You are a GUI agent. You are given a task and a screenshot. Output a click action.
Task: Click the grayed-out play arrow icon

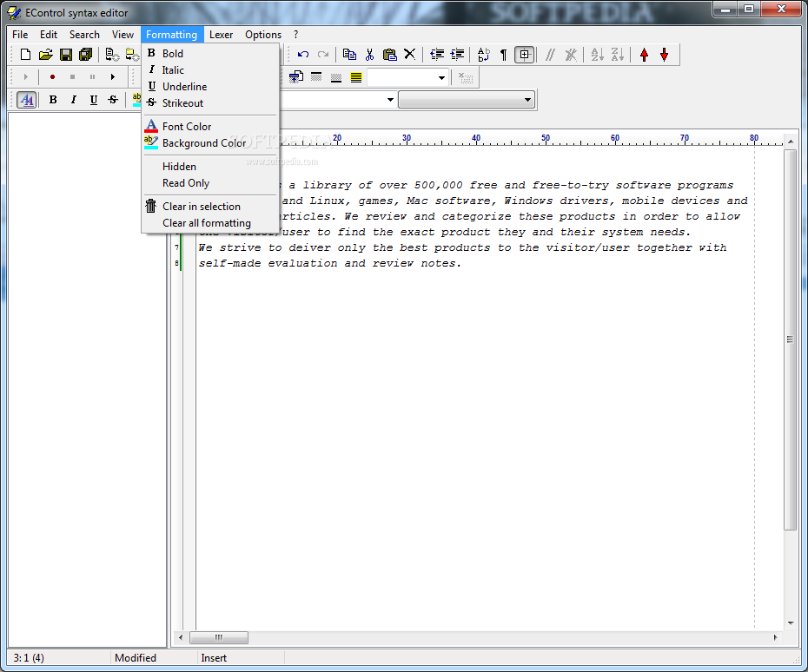pos(25,76)
